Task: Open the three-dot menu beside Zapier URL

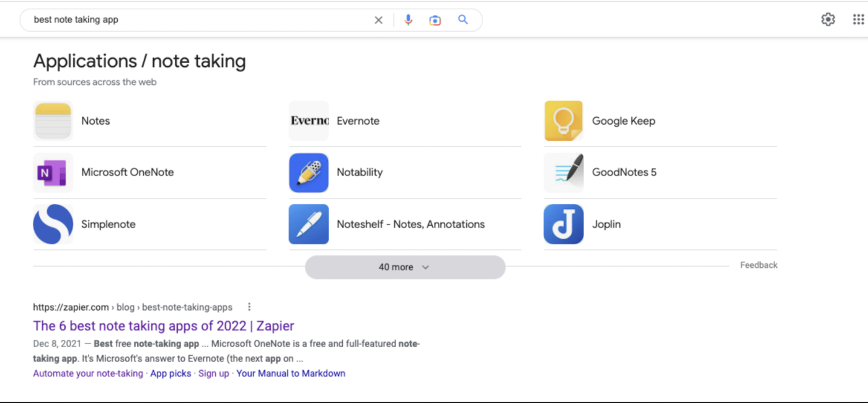Action: point(249,307)
